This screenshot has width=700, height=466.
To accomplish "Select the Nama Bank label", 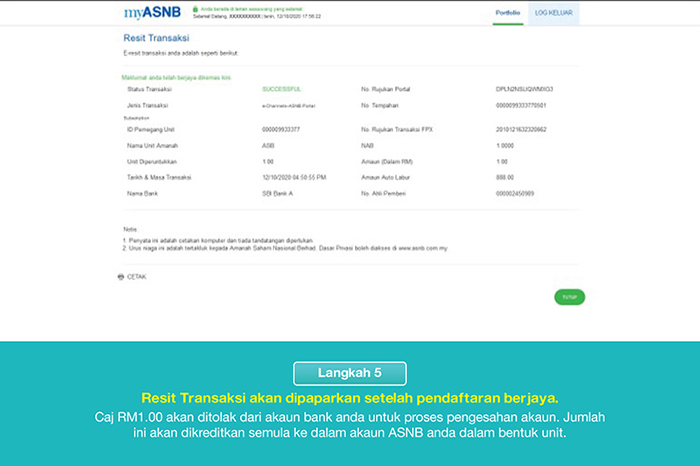I will (x=142, y=193).
